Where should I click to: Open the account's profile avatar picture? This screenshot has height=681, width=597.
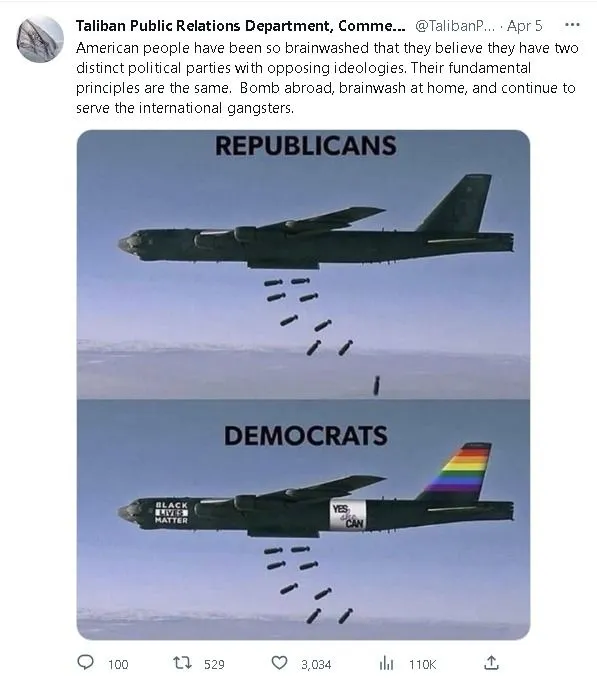click(x=40, y=40)
